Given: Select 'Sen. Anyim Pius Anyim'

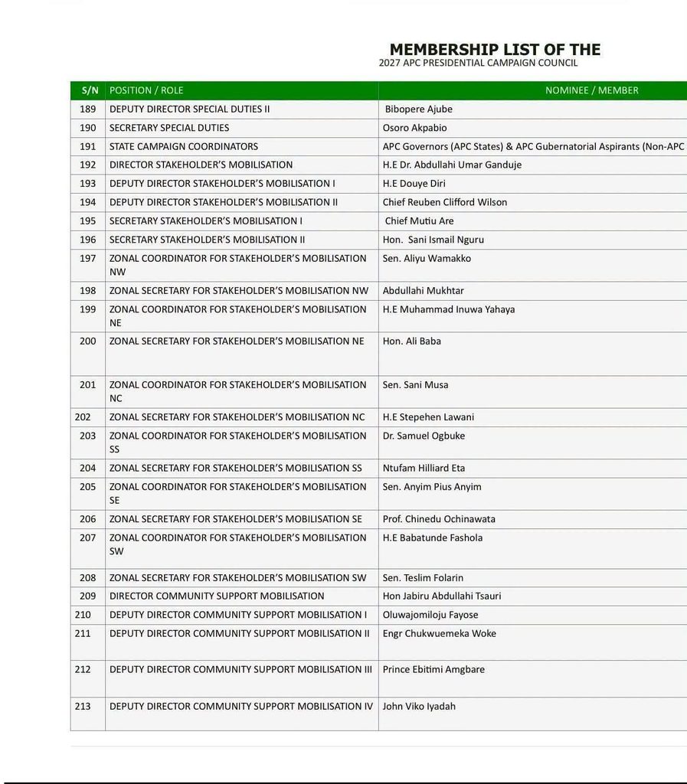Looking at the screenshot, I should click(432, 487).
